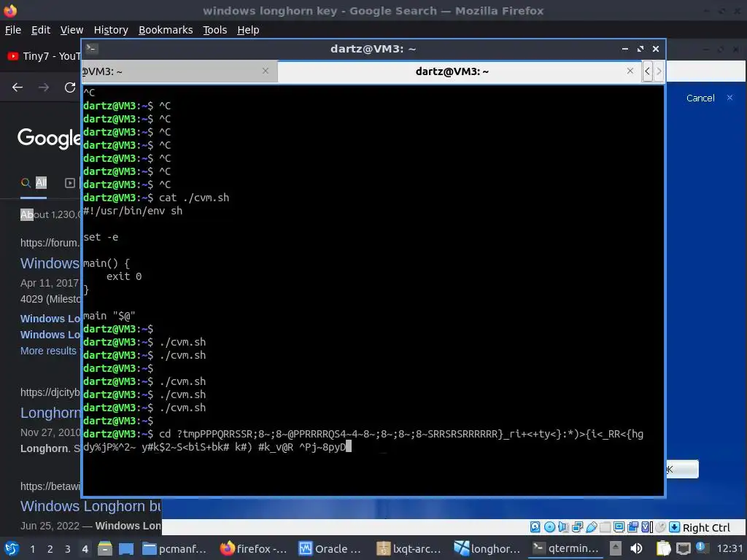Open the Videos search filter icon

coord(70,183)
